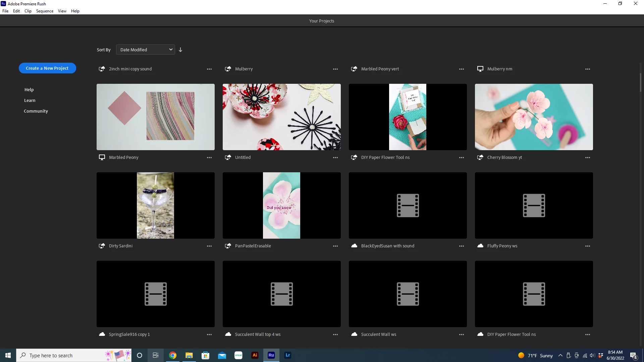Open Community page from sidebar
644x362 pixels.
(x=36, y=111)
